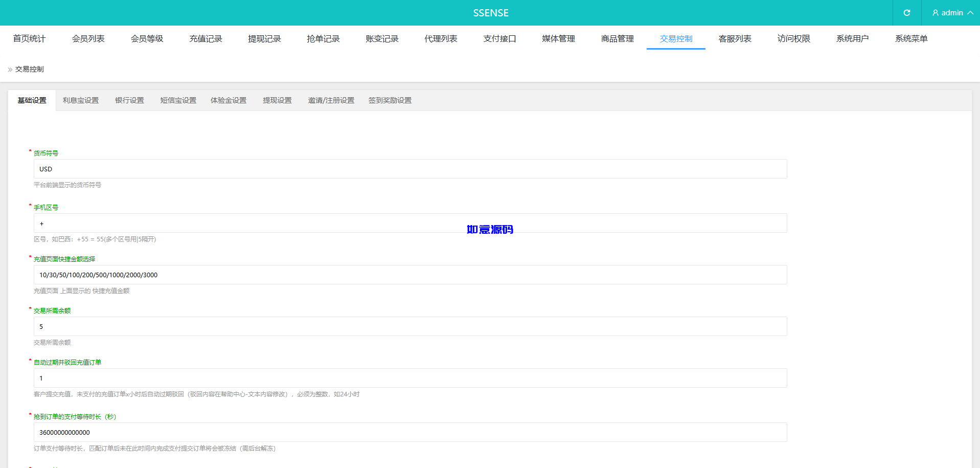Switch to the 利息宝设置 tab
980x468 pixels.
[x=81, y=100]
